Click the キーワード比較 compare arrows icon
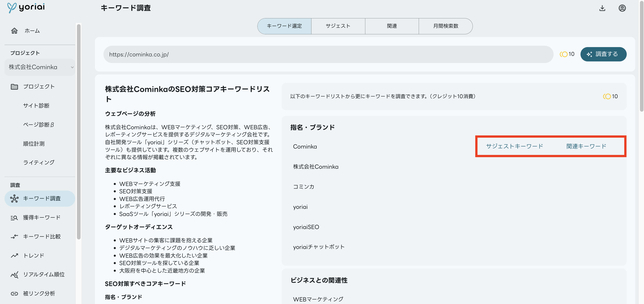Image resolution: width=644 pixels, height=304 pixels. click(x=14, y=237)
